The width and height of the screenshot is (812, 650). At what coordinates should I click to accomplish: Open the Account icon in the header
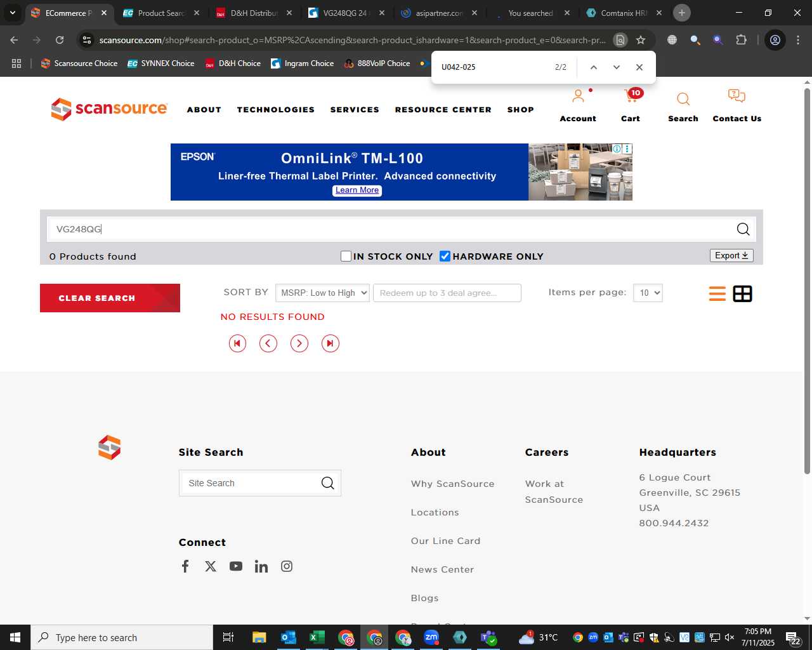578,96
